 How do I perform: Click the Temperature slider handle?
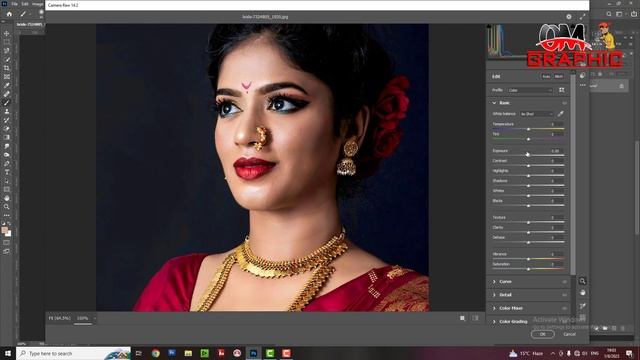[x=528, y=129]
